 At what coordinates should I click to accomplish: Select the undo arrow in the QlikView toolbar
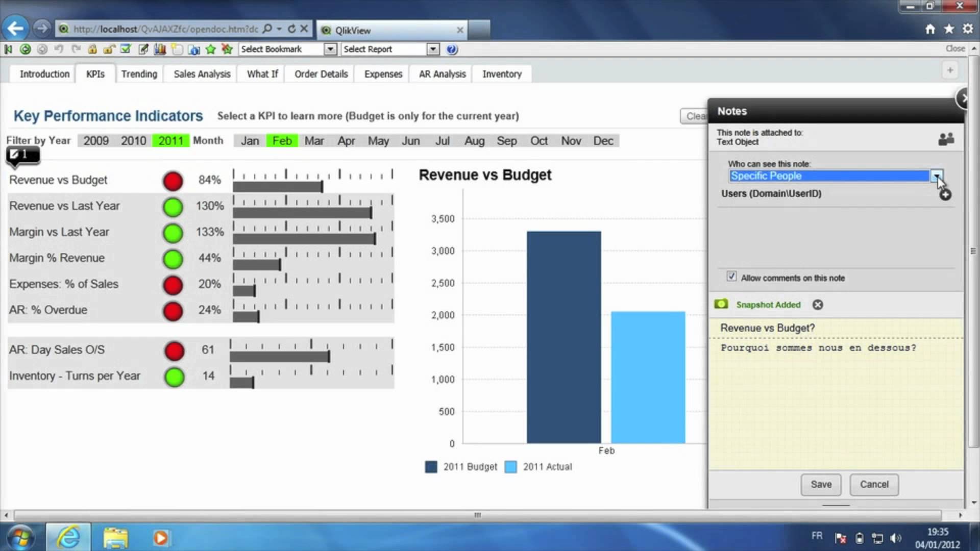(x=59, y=49)
